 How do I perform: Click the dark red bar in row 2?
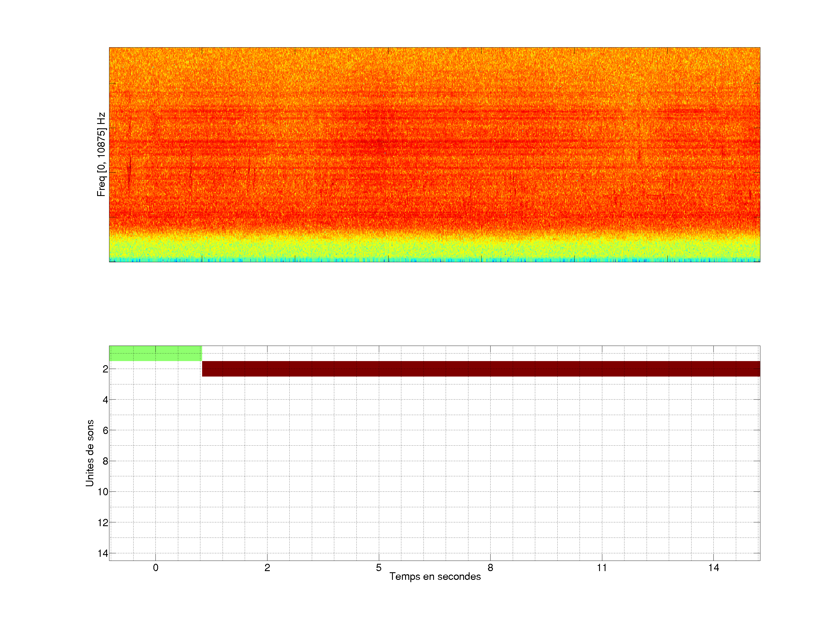point(481,369)
